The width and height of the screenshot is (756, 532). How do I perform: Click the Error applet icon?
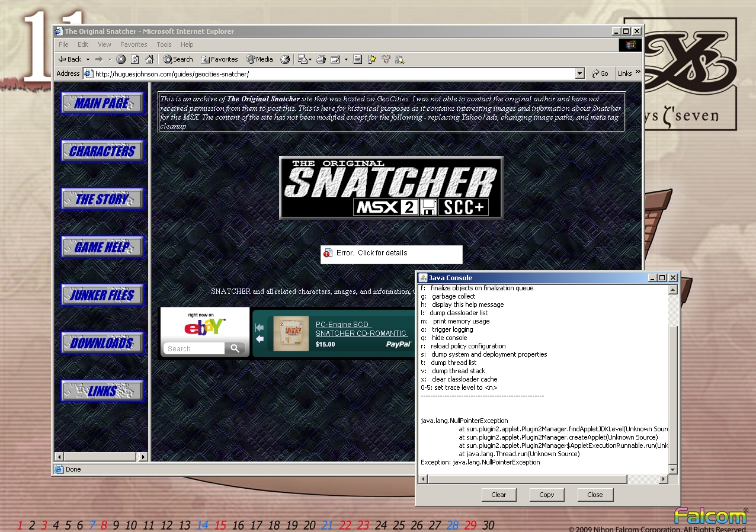click(x=328, y=254)
